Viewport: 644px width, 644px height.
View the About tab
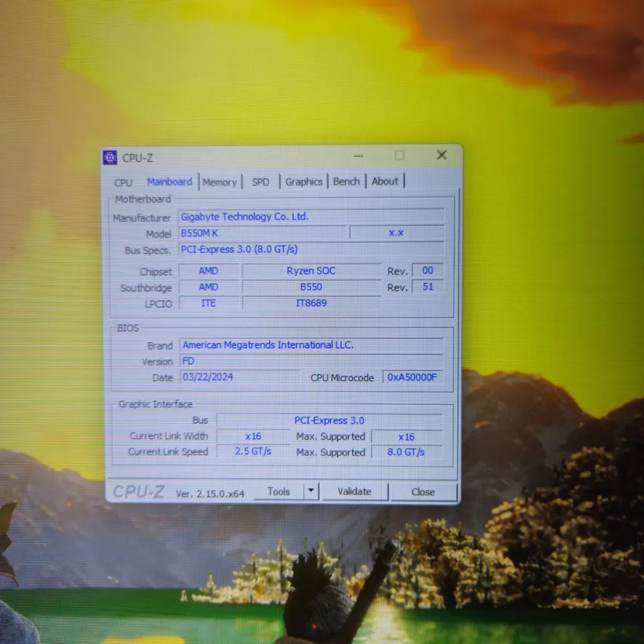pyautogui.click(x=385, y=181)
